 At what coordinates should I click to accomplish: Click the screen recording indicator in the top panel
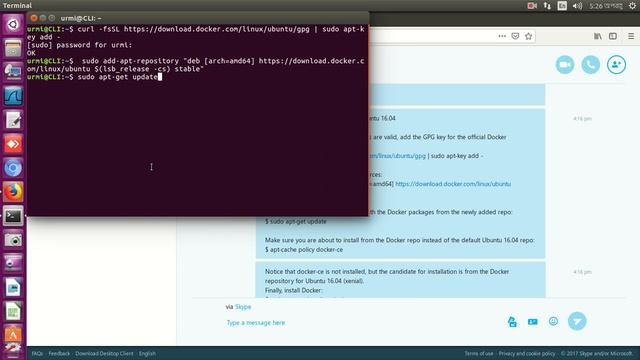tap(532, 6)
